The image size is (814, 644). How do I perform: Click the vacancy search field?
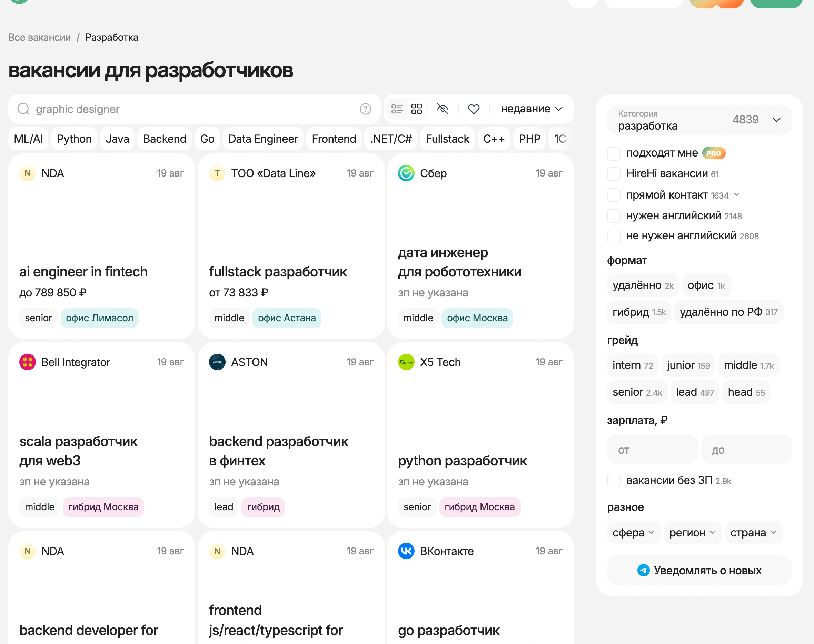tap(194, 109)
